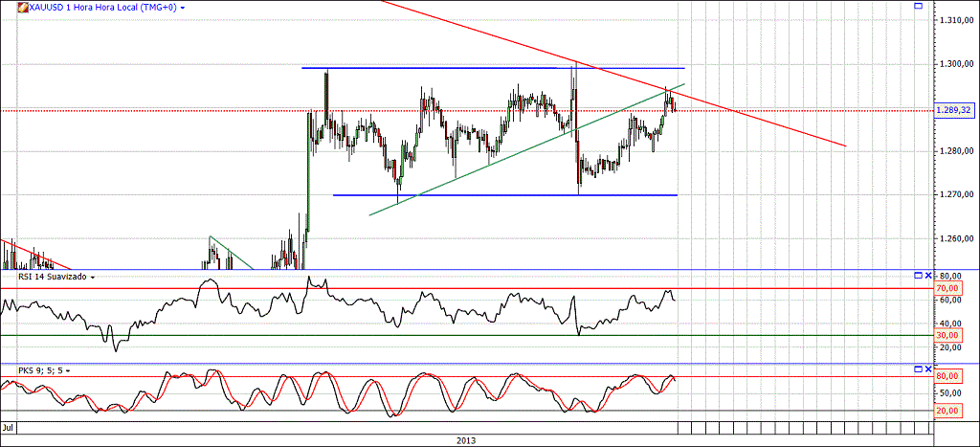This screenshot has height=447, width=980.
Task: Click the Jul marker on time axis
Action: pyautogui.click(x=8, y=428)
